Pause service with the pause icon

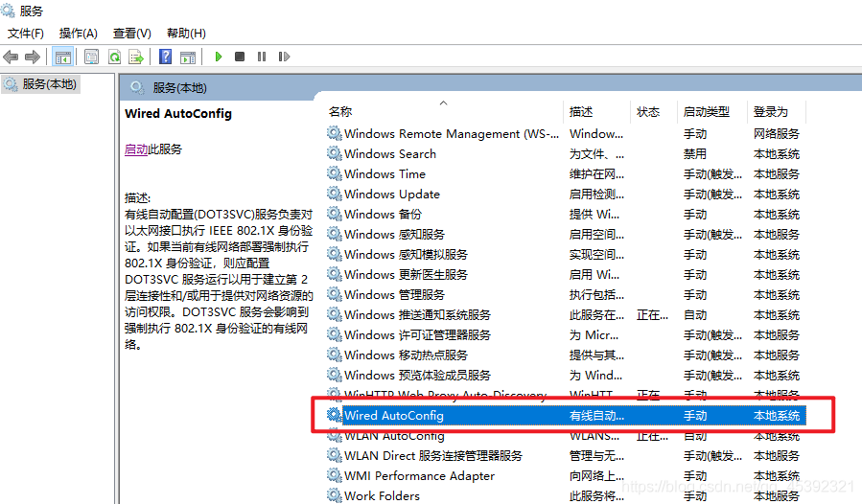coord(262,57)
